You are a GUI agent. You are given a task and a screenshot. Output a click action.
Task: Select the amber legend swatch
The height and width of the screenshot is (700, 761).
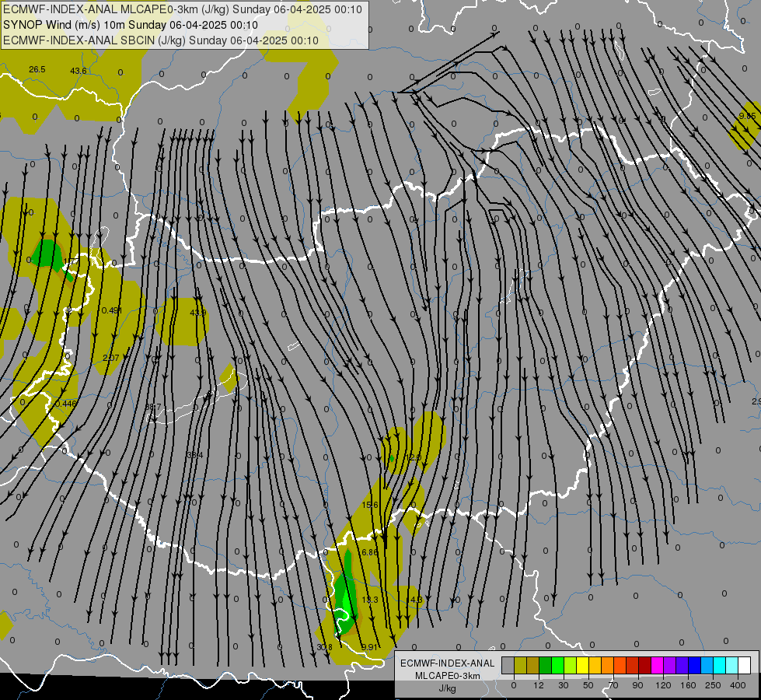coord(595,665)
